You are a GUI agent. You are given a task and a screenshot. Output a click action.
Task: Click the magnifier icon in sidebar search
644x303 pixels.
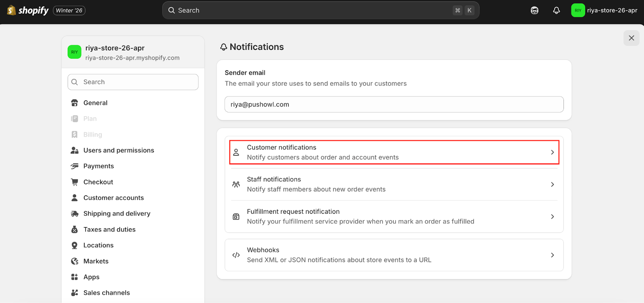pos(74,82)
